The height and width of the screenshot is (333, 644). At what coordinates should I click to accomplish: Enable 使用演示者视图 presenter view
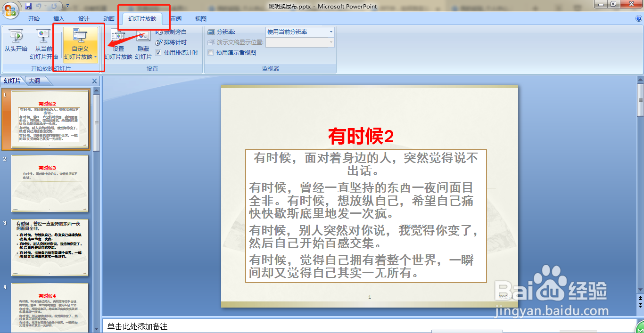tap(210, 52)
